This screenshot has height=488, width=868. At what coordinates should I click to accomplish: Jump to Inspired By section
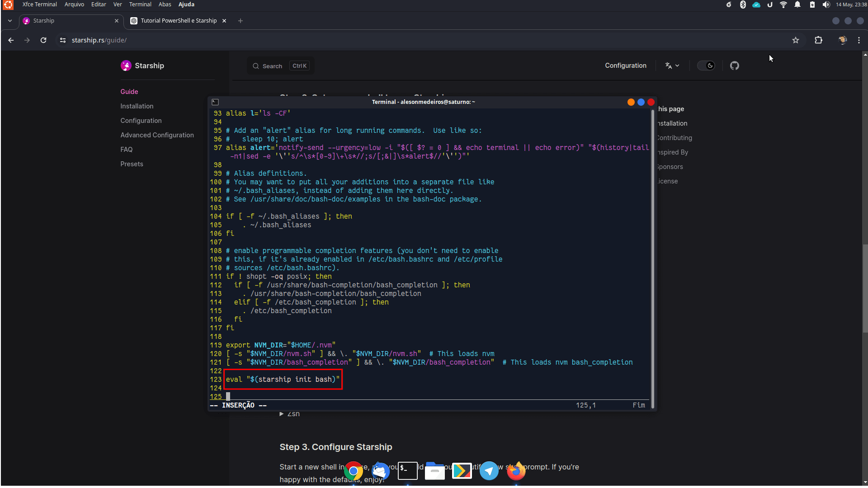click(x=673, y=152)
